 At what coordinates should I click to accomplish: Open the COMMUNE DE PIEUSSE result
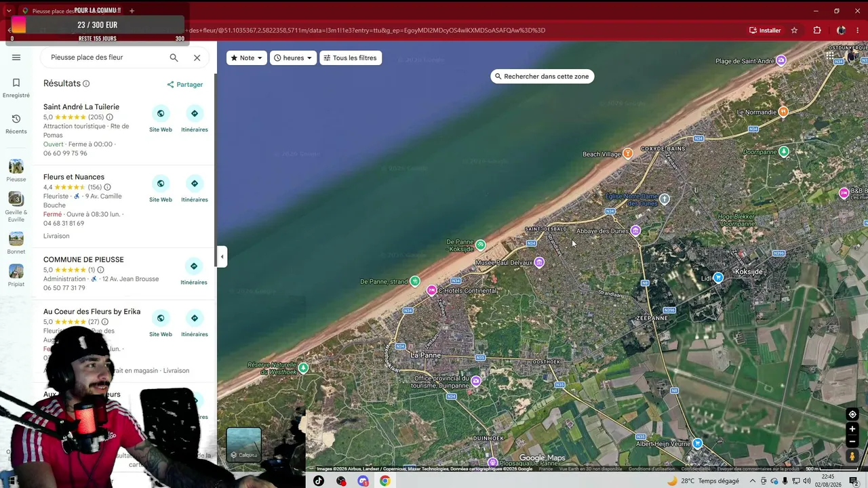[83, 260]
